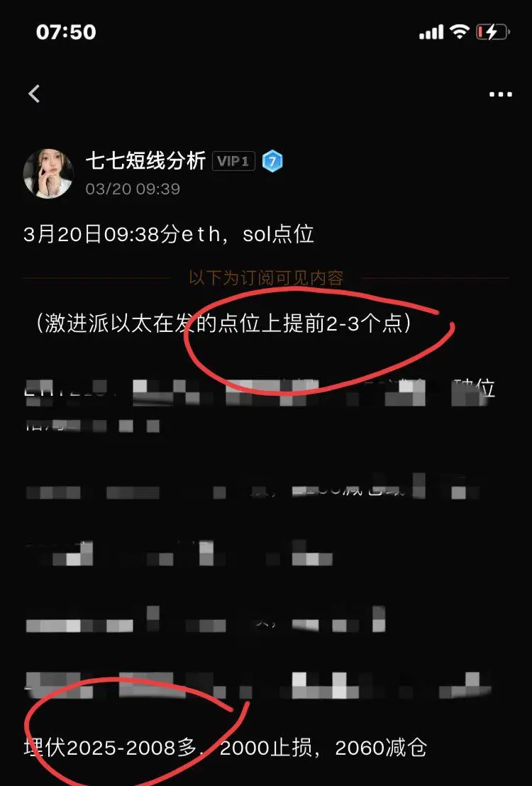Open the 七七短线分析 username profile
This screenshot has height=786, width=532.
coord(146,161)
